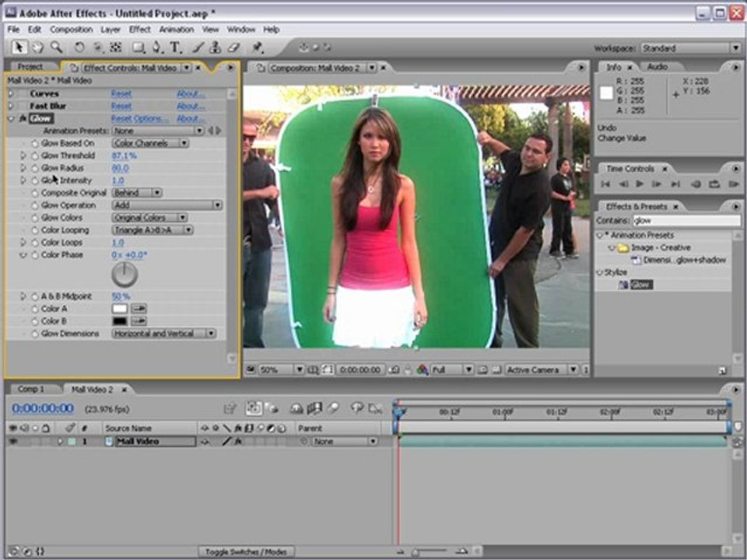747x560 pixels.
Task: Click the Color Phase dial
Action: [x=124, y=275]
